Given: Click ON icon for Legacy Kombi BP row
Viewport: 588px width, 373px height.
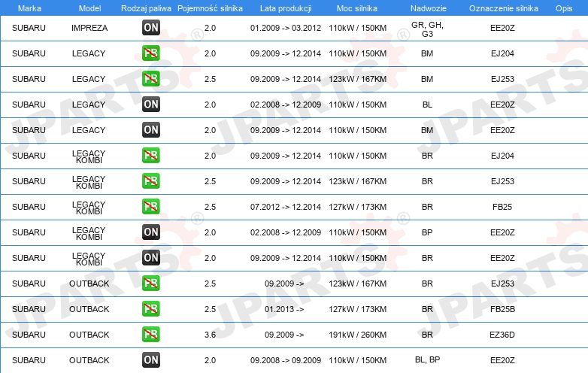Looking at the screenshot, I should pos(151,232).
